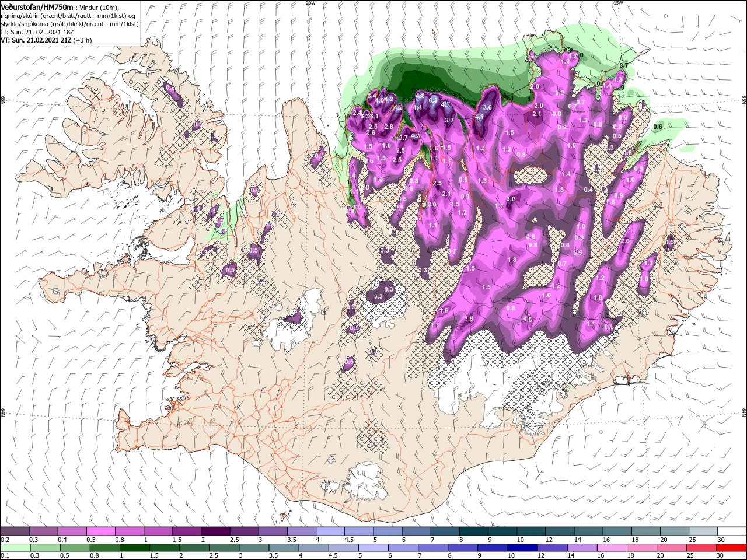Click the 2.8 precipitation value on the map
This screenshot has height=560, width=747.
[389, 127]
